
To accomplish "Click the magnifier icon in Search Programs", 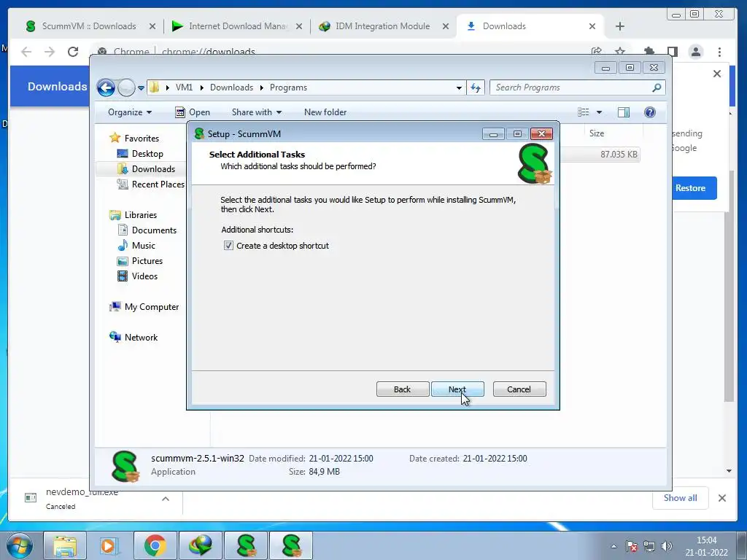I will (x=657, y=87).
